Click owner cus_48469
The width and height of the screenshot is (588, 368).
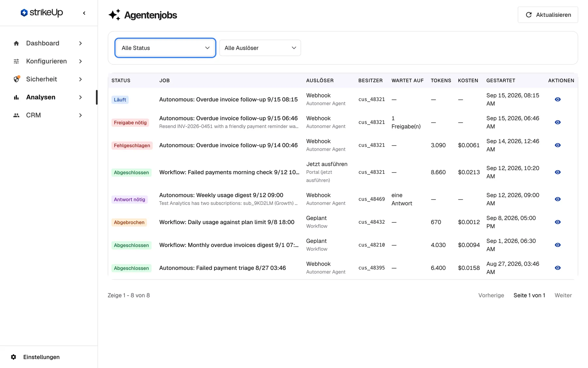click(371, 199)
